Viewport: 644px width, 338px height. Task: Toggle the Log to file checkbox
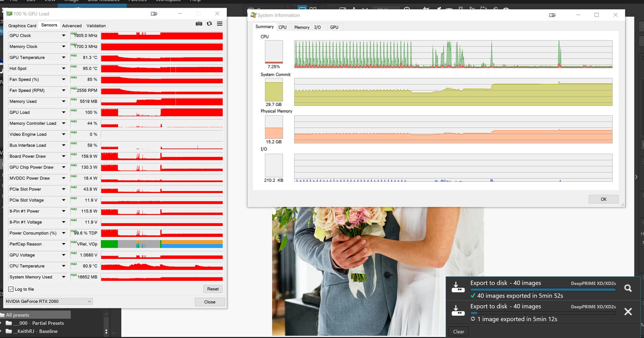click(11, 289)
